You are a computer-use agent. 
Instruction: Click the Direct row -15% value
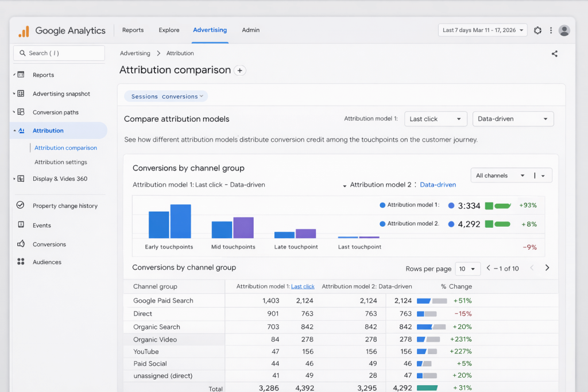463,314
